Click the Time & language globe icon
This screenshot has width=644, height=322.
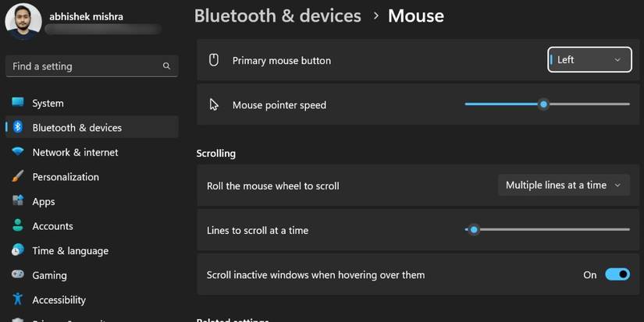(17, 250)
